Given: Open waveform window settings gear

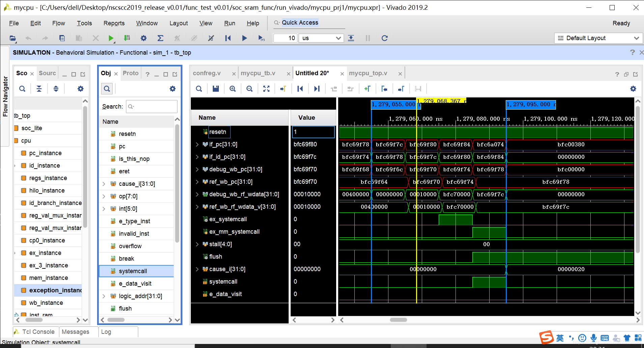Looking at the screenshot, I should click(633, 89).
